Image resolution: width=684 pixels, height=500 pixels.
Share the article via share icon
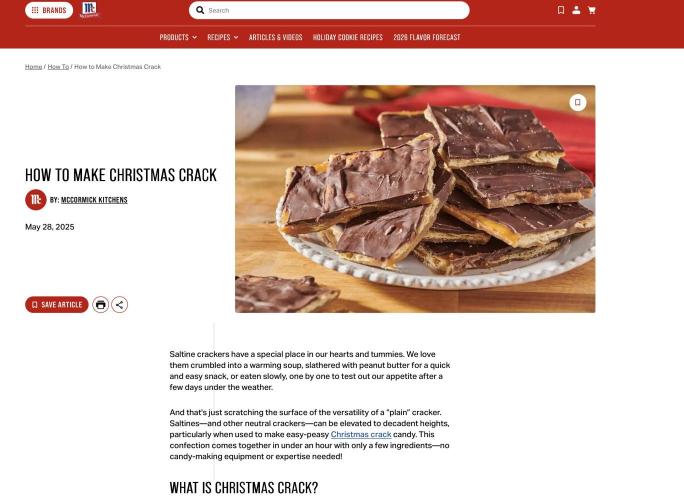coord(120,305)
